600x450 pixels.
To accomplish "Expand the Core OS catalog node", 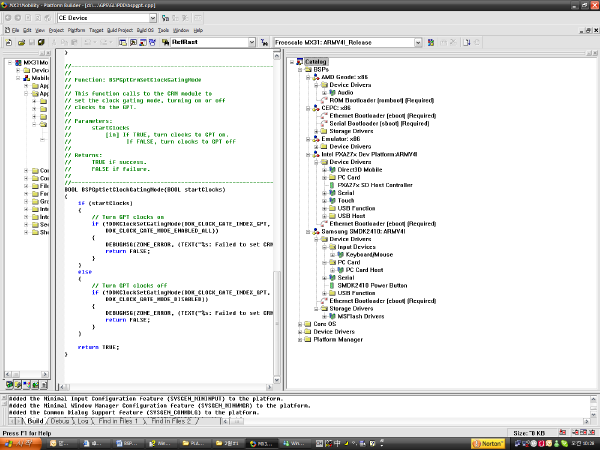I will 300,324.
